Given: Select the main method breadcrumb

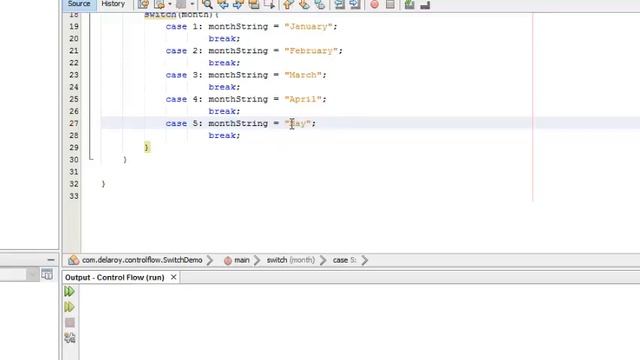Looking at the screenshot, I should [x=242, y=260].
